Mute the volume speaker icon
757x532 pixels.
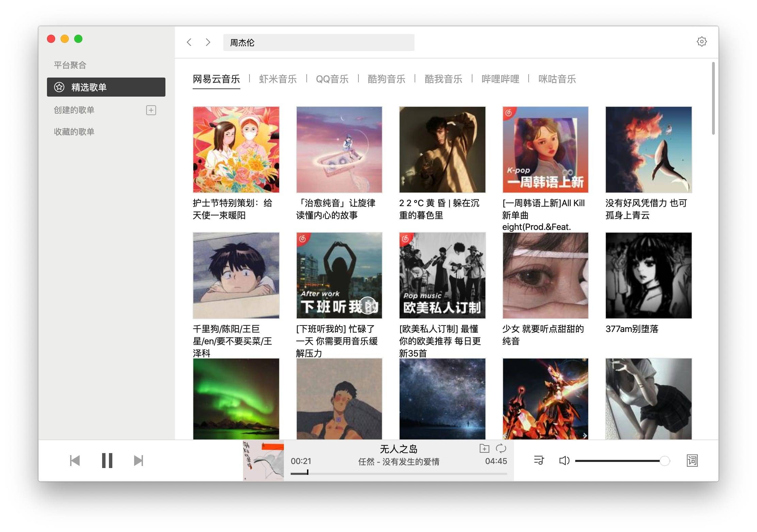coord(564,461)
